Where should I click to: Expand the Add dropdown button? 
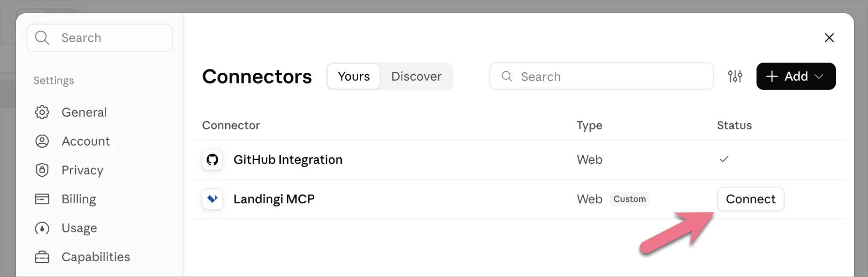(x=796, y=76)
